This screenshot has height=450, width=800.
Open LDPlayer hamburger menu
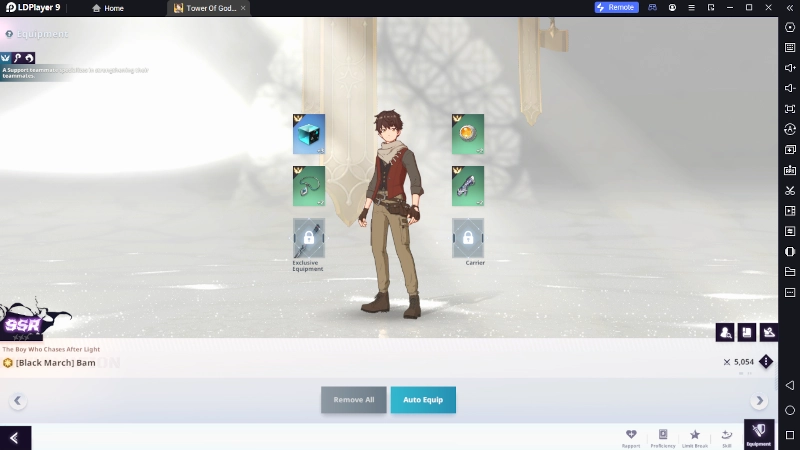[691, 8]
